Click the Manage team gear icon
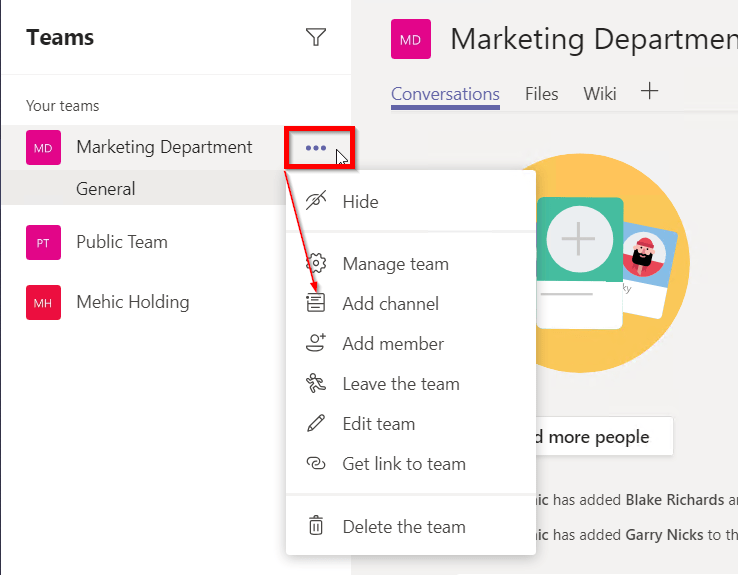 pyautogui.click(x=316, y=264)
